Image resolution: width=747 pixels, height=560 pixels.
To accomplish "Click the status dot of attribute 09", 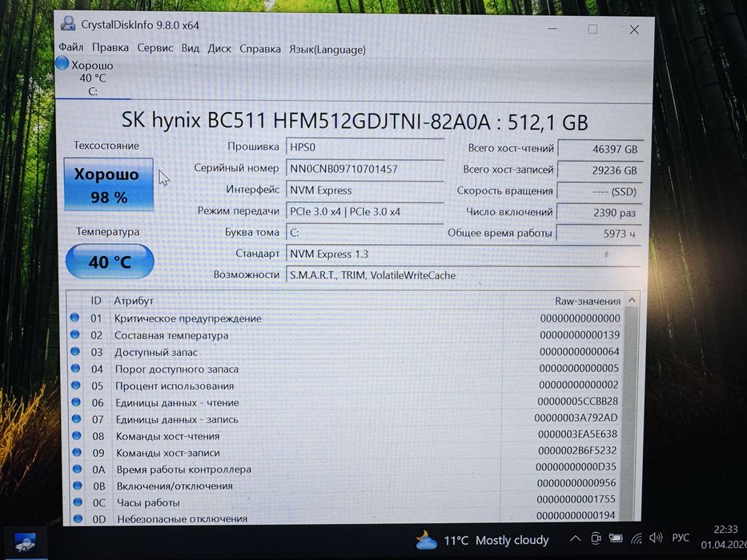I will 77,452.
